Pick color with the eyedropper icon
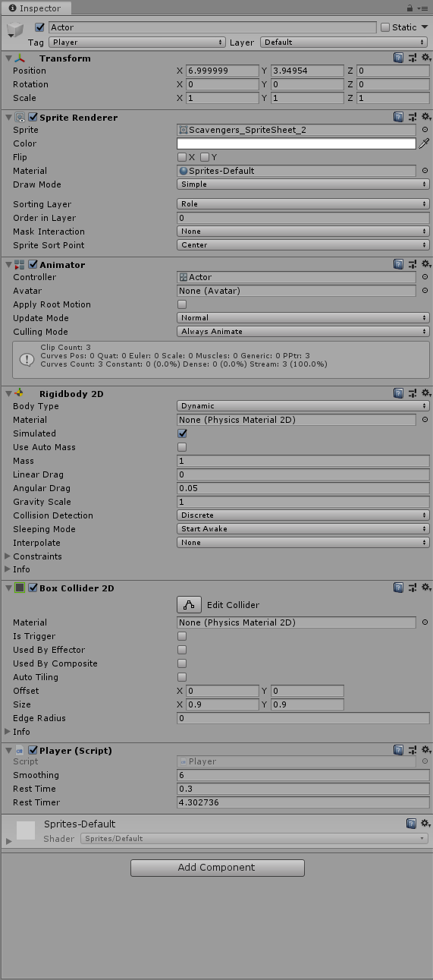Image resolution: width=433 pixels, height=980 pixels. (425, 143)
